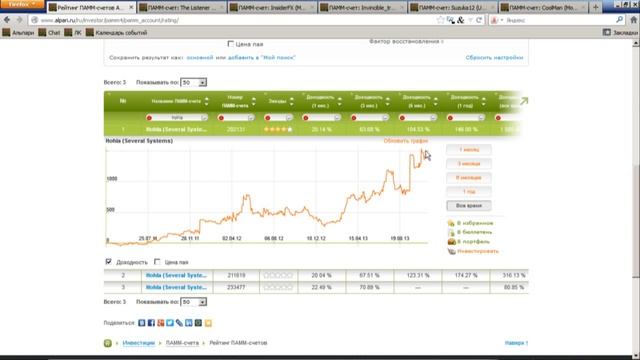This screenshot has height=360, width=640.
Task: Reload the page with the refresh icon
Action: click(x=479, y=20)
